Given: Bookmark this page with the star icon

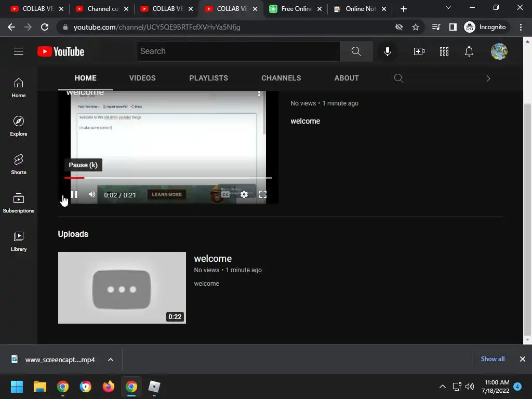Looking at the screenshot, I should point(415,27).
